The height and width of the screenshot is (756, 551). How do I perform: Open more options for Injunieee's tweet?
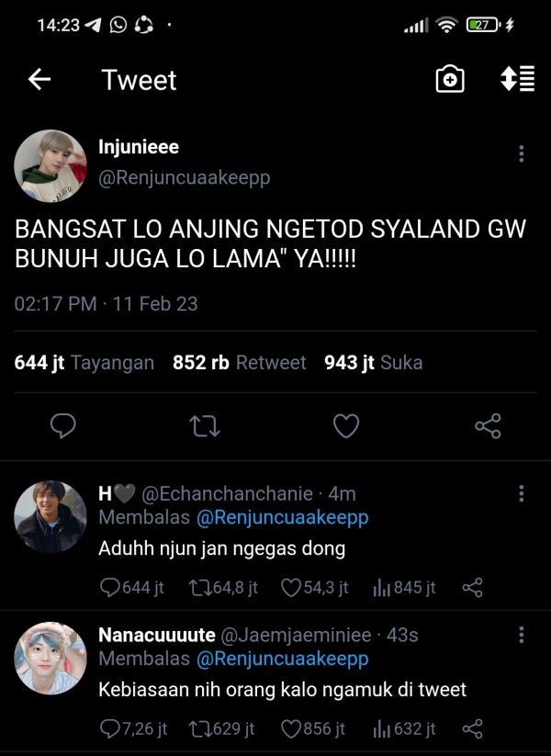(521, 153)
